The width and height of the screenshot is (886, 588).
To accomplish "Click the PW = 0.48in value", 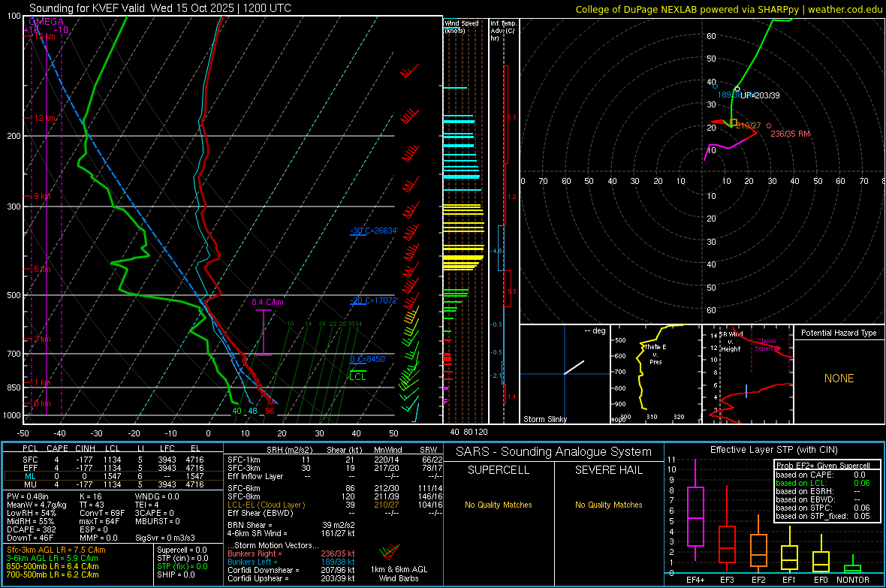I will coord(28,496).
